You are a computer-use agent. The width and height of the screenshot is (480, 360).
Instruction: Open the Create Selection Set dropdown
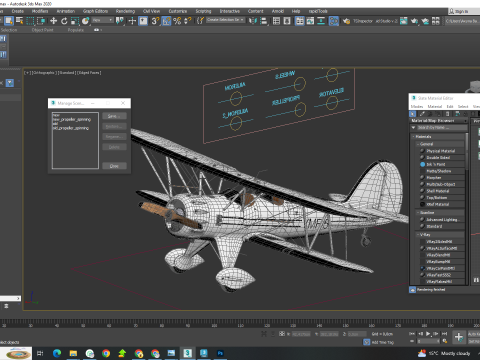click(x=226, y=20)
